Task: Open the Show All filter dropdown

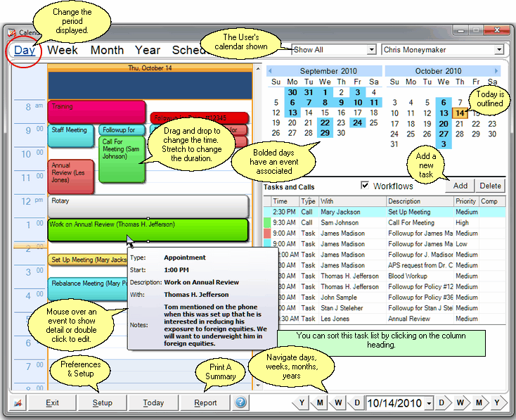Action: tap(371, 50)
